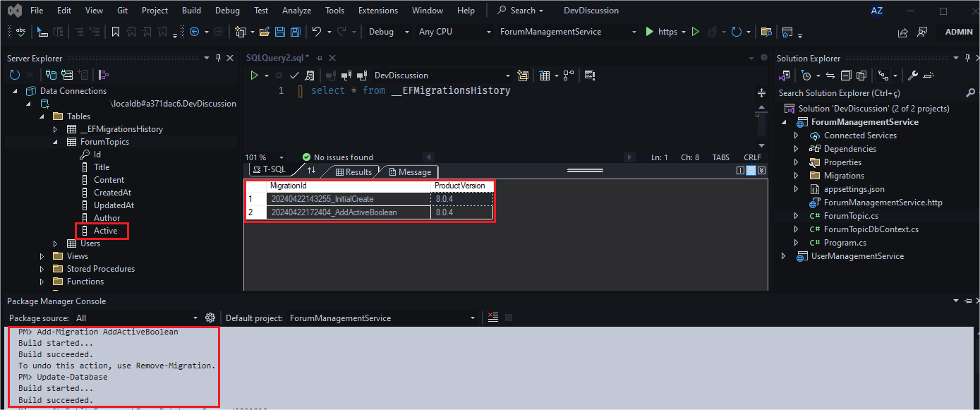Expand the Users table node
980x410 pixels.
[56, 243]
